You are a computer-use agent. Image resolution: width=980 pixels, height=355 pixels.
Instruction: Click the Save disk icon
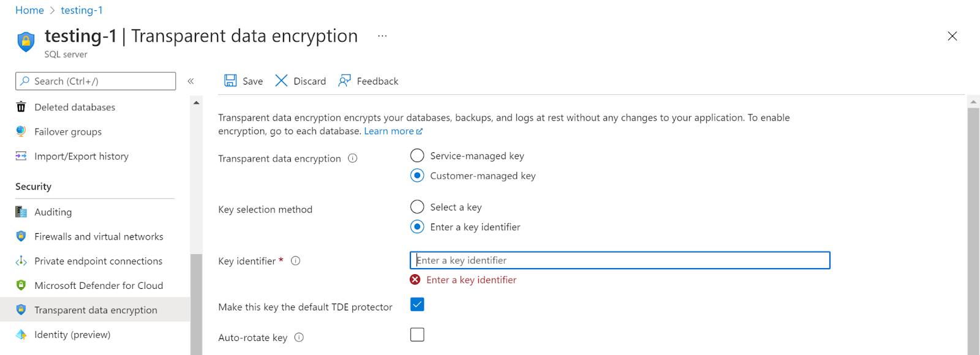pos(230,81)
